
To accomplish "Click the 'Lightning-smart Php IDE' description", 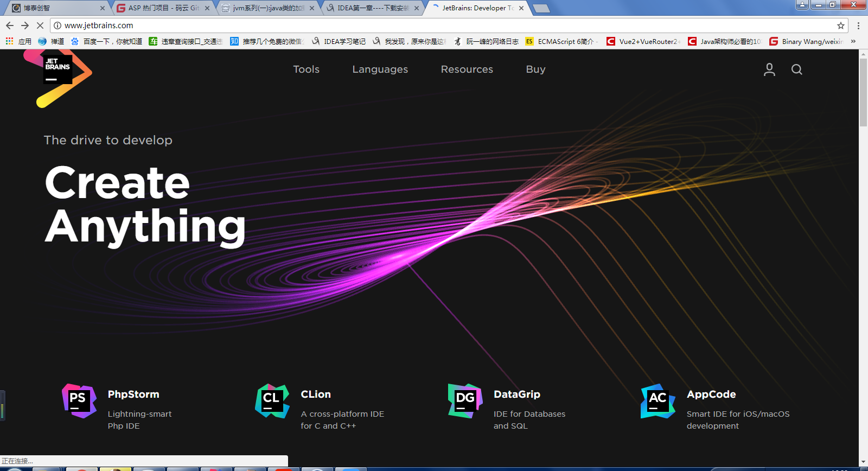I will (x=139, y=420).
